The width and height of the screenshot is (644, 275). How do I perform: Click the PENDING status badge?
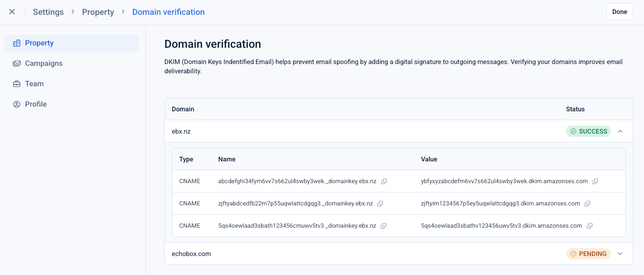(588, 254)
